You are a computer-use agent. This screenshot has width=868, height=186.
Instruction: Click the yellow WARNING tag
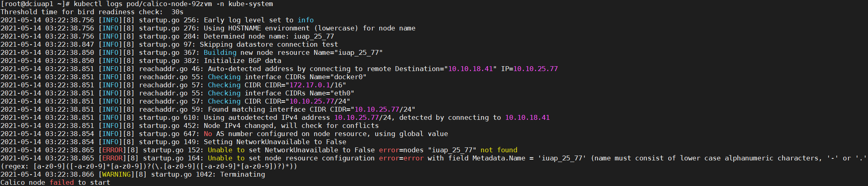pyautogui.click(x=116, y=174)
